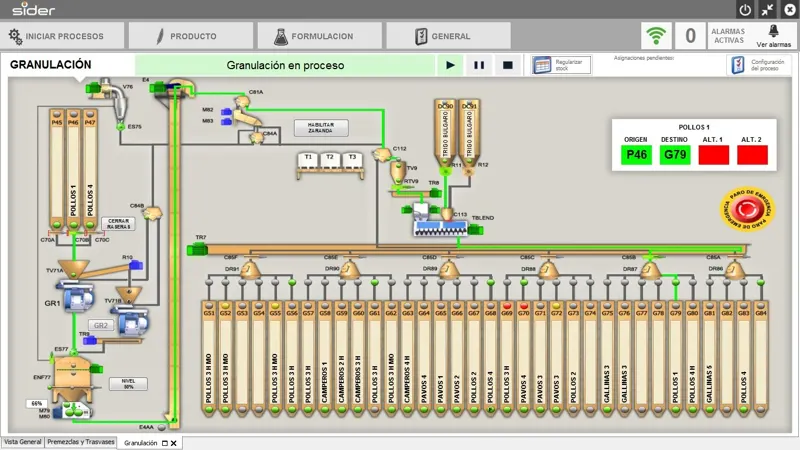Click the 66% level readout
This screenshot has width=800, height=450.
click(36, 403)
